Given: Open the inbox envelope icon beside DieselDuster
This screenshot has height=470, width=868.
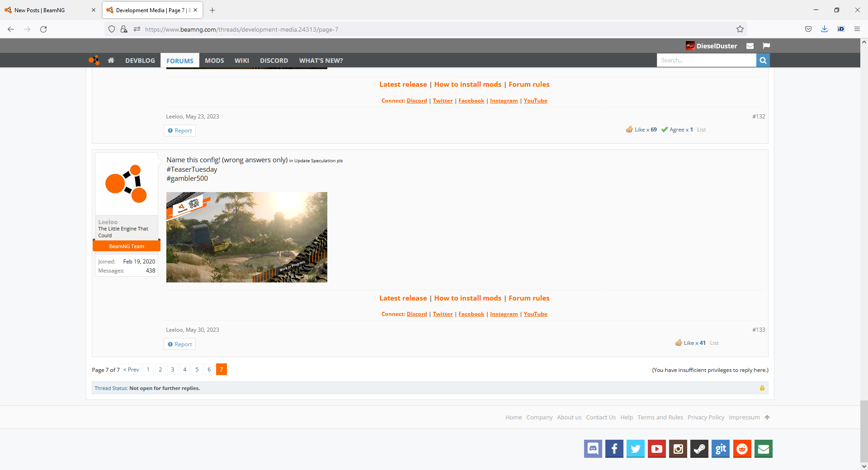Looking at the screenshot, I should click(750, 46).
